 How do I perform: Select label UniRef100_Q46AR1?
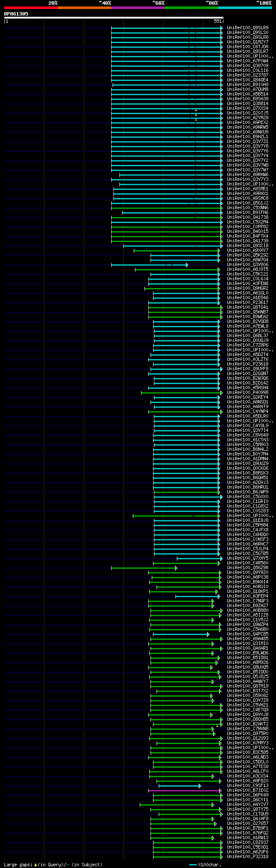pyautogui.click(x=248, y=648)
